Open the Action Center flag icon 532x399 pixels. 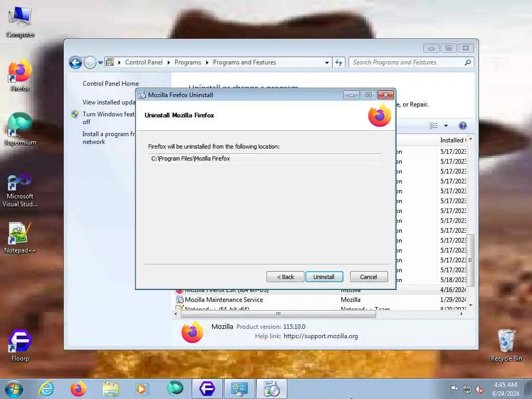(454, 389)
